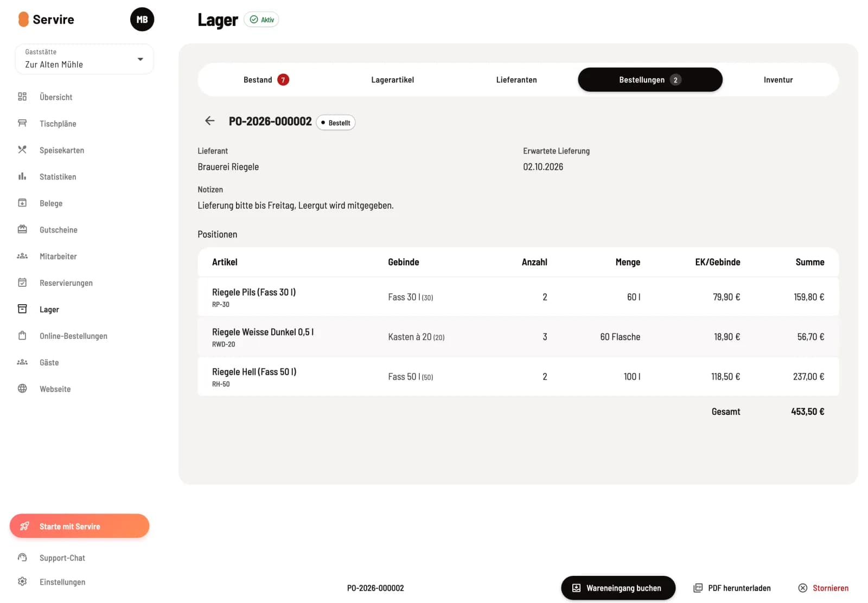868x603 pixels.
Task: Open Mitarbeiter people icon
Action: (22, 256)
